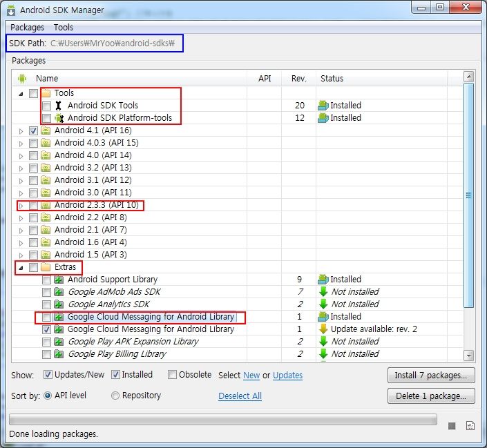Click the Install 7 packages button
The width and height of the screenshot is (487, 448).
click(431, 376)
